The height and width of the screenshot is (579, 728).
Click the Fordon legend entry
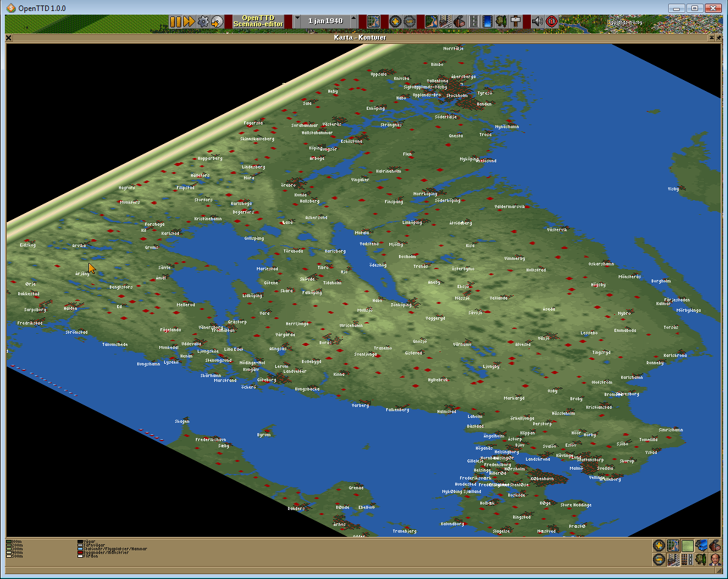coord(87,556)
